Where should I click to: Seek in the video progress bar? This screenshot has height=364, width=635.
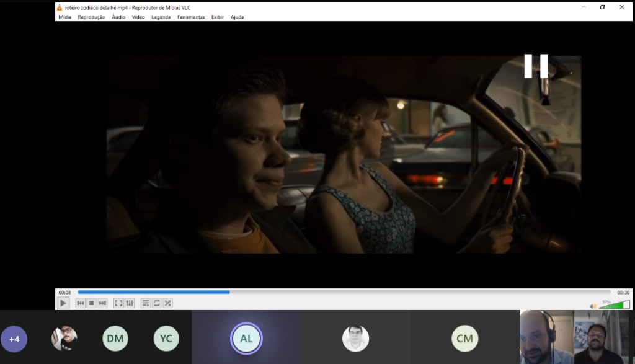click(344, 292)
